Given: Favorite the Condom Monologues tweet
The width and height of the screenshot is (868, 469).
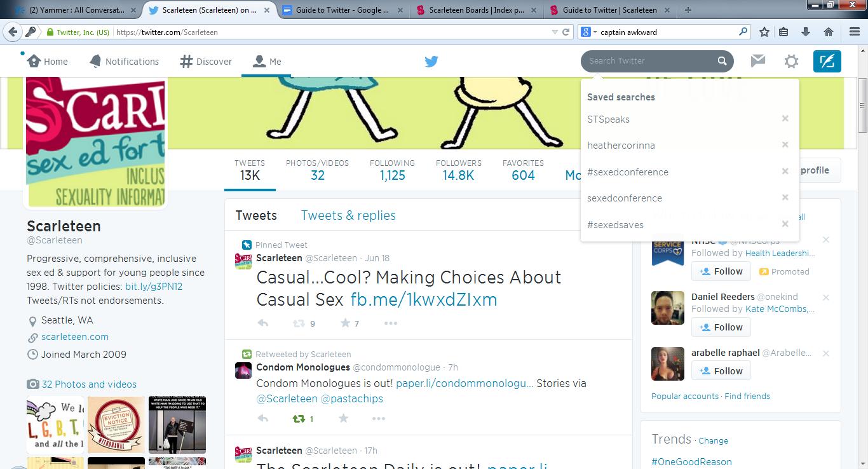Looking at the screenshot, I should [344, 418].
